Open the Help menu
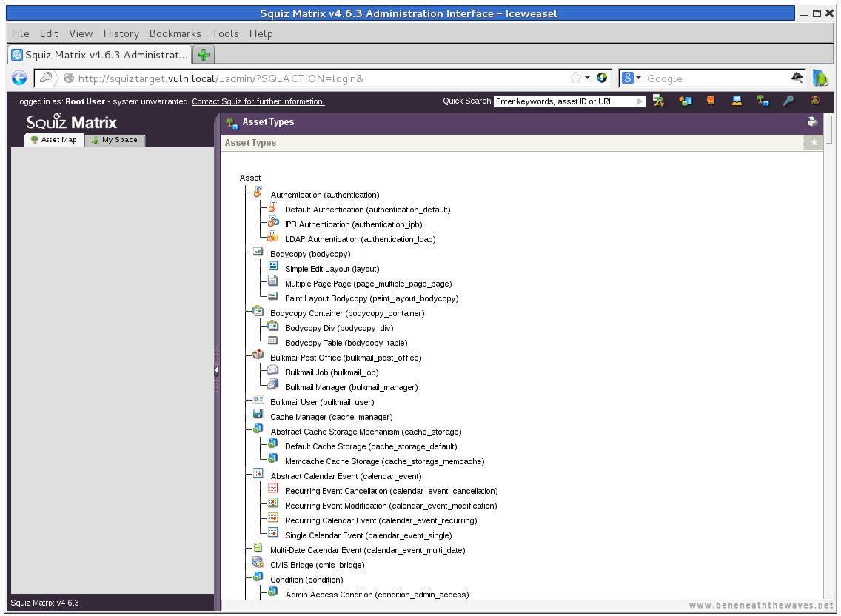This screenshot has width=841, height=616. [x=261, y=33]
